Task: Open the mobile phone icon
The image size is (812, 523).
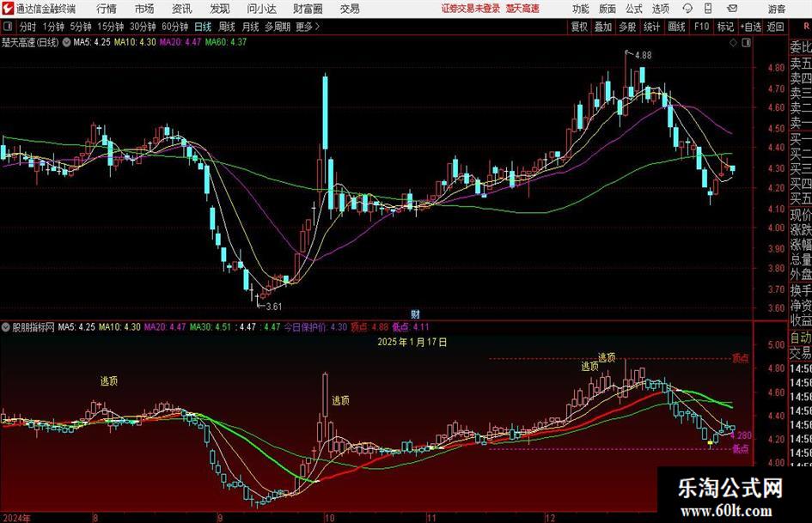Action: pyautogui.click(x=708, y=9)
